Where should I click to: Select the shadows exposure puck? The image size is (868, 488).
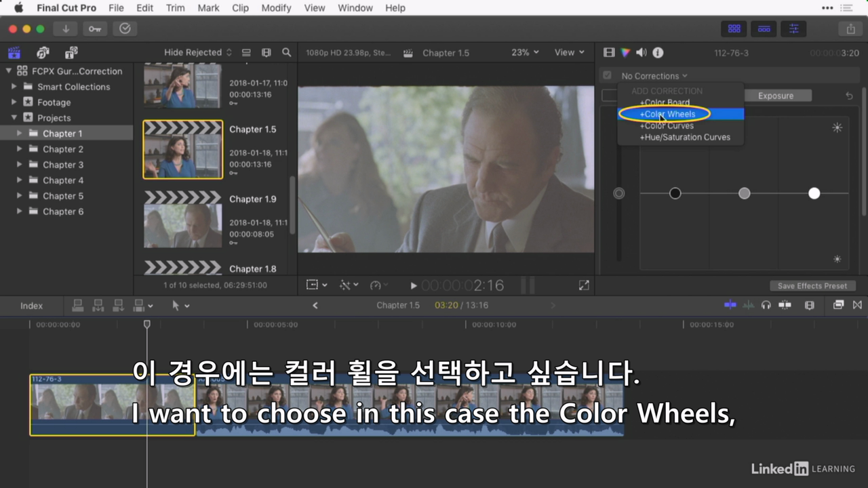675,193
